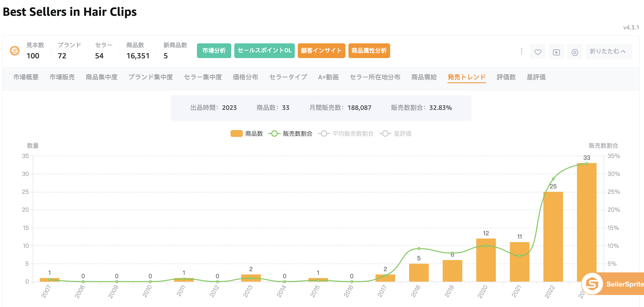
Task: Open the settings gear icon
Action: tap(575, 52)
